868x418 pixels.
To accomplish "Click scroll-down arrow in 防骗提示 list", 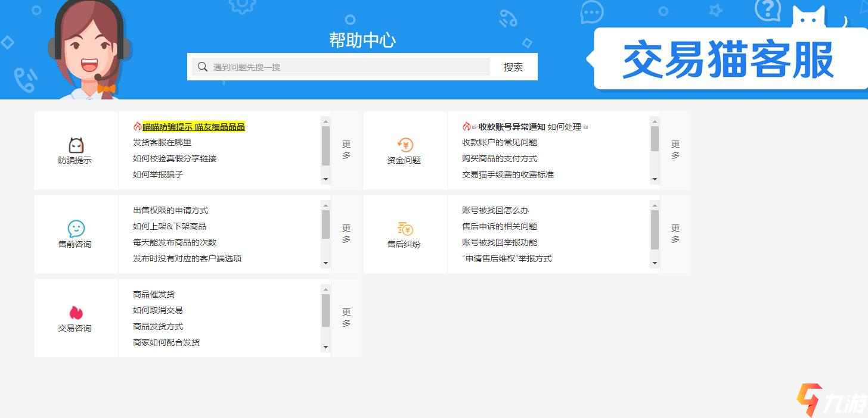I will coord(325,179).
